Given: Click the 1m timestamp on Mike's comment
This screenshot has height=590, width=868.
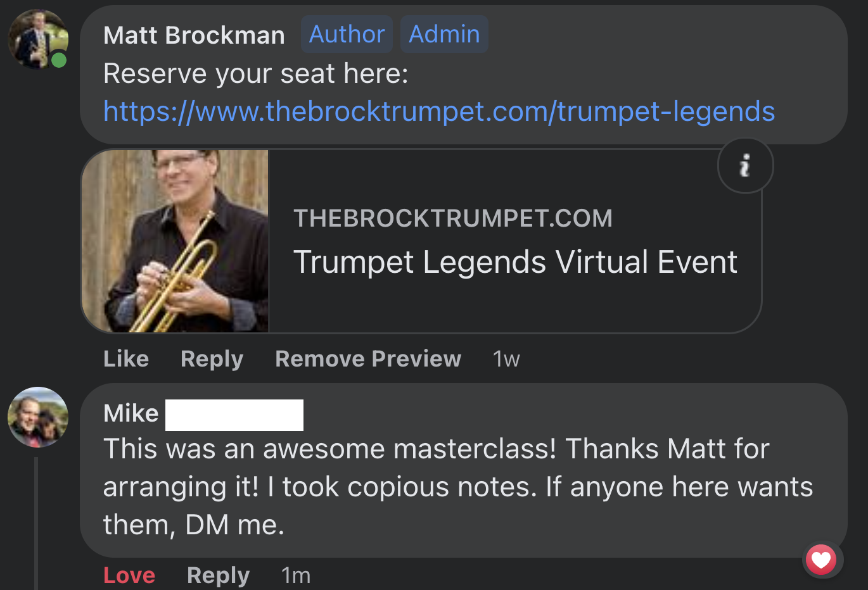Looking at the screenshot, I should [296, 575].
